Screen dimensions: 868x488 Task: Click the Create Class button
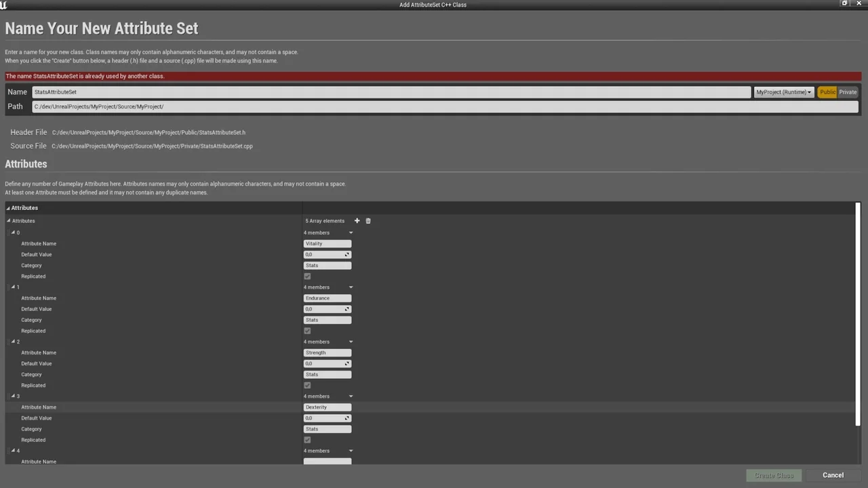tap(774, 475)
